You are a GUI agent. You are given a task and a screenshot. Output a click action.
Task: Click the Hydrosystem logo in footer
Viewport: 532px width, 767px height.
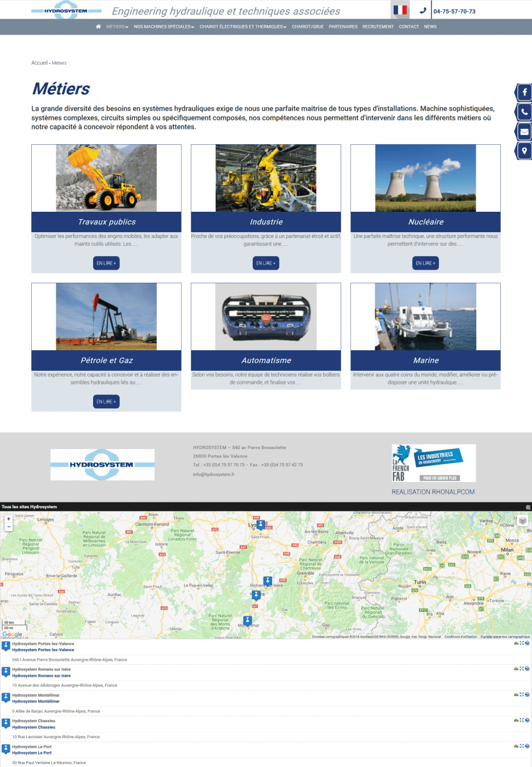(102, 465)
